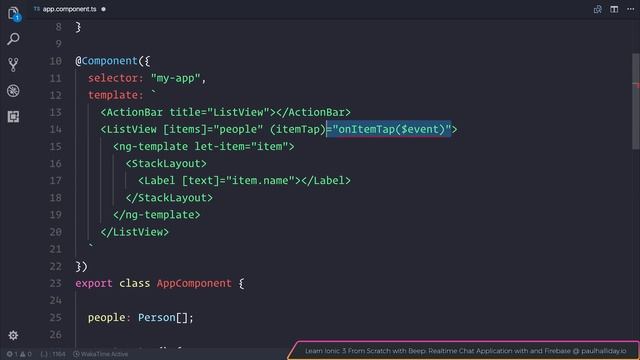Click line number 17 in the gutter
Image resolution: width=640 pixels, height=360 pixels.
(x=56, y=180)
